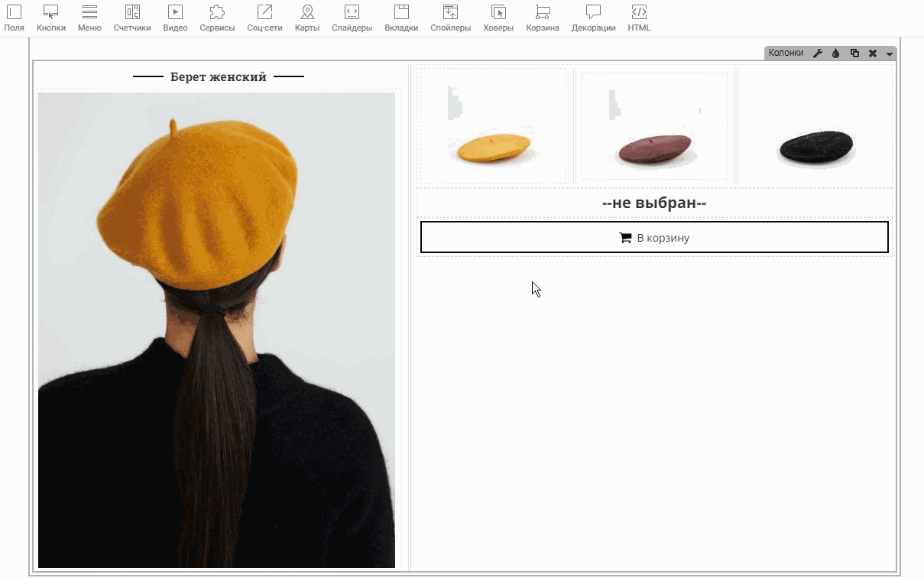Image resolution: width=924 pixels, height=578 pixels.
Task: Open the Корзина widget category
Action: [x=543, y=18]
